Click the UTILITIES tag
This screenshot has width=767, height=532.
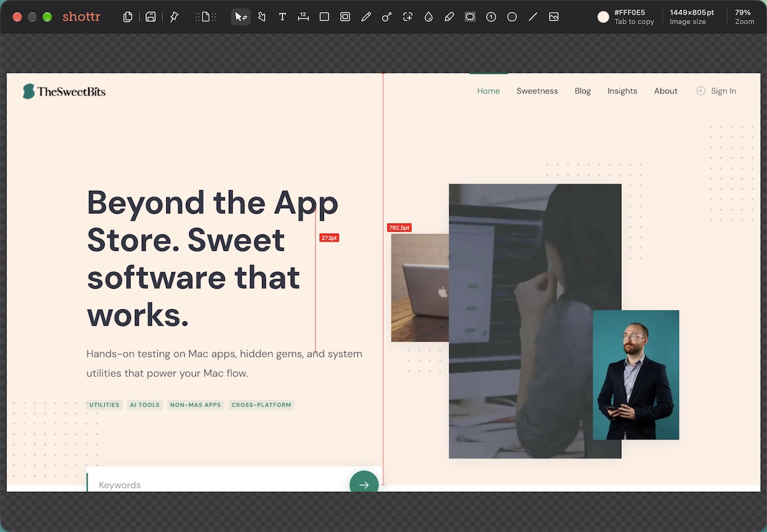point(104,405)
